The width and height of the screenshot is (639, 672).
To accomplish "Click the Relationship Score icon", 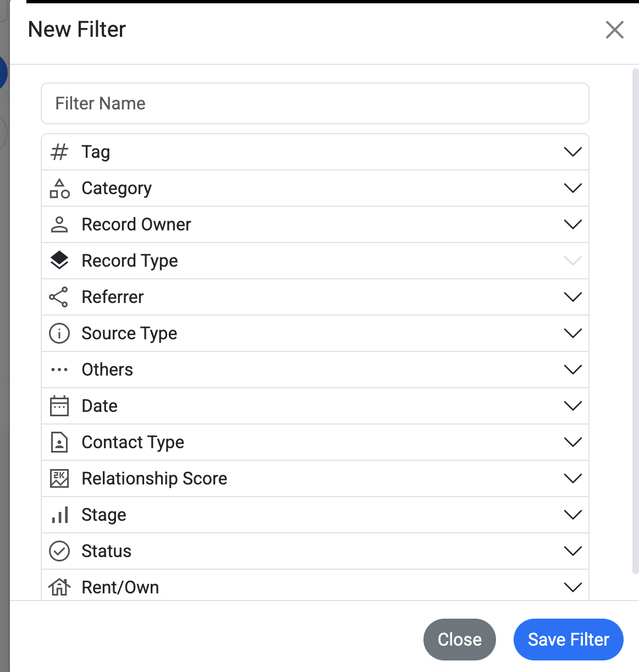I will [x=59, y=478].
